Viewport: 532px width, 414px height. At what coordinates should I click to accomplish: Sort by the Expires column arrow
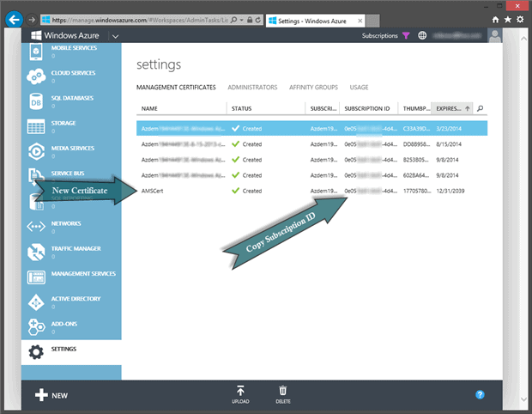467,109
